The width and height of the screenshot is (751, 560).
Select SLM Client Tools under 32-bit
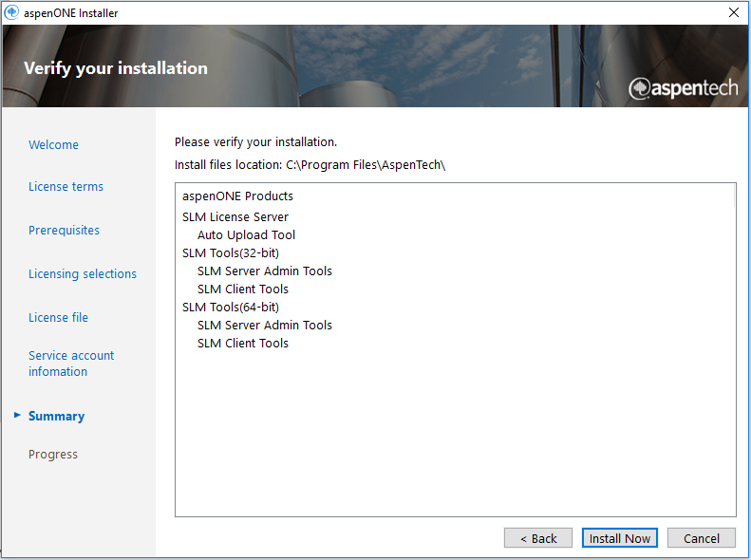(243, 289)
